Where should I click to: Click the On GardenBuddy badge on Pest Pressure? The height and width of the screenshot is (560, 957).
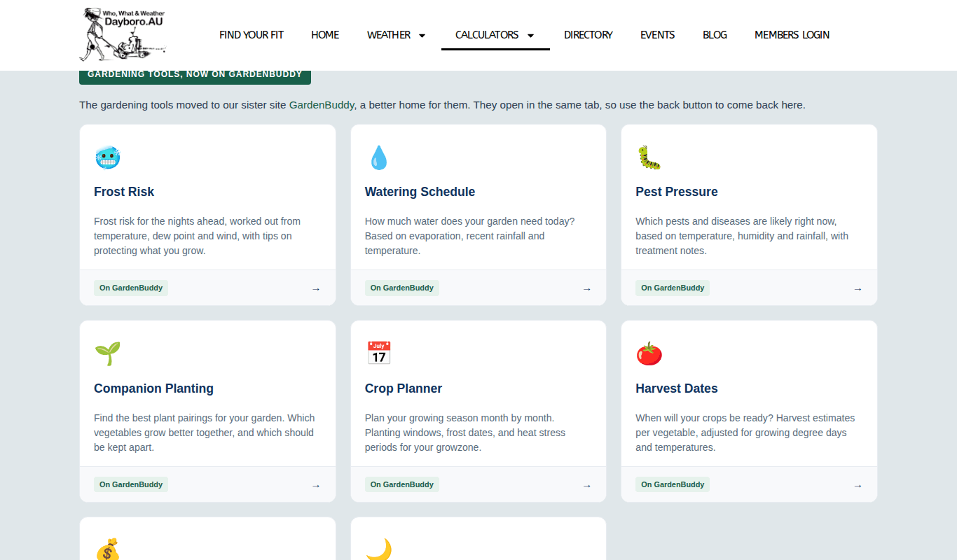click(673, 288)
